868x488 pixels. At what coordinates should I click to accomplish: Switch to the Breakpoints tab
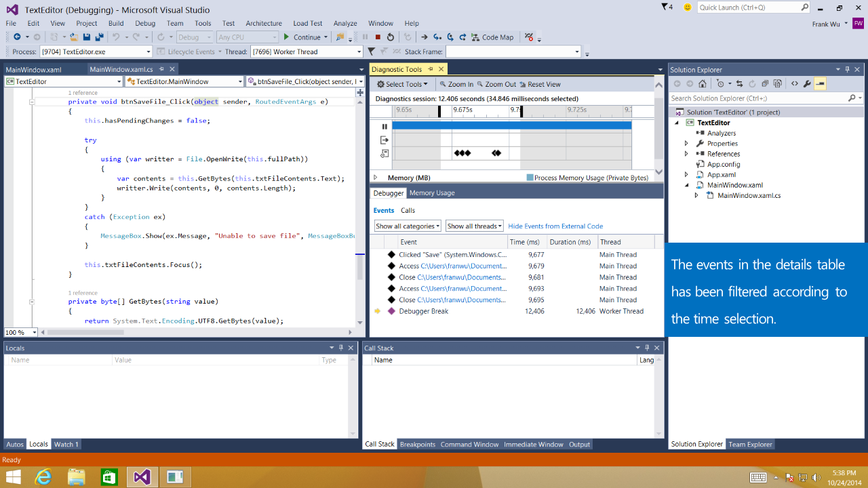click(x=417, y=444)
